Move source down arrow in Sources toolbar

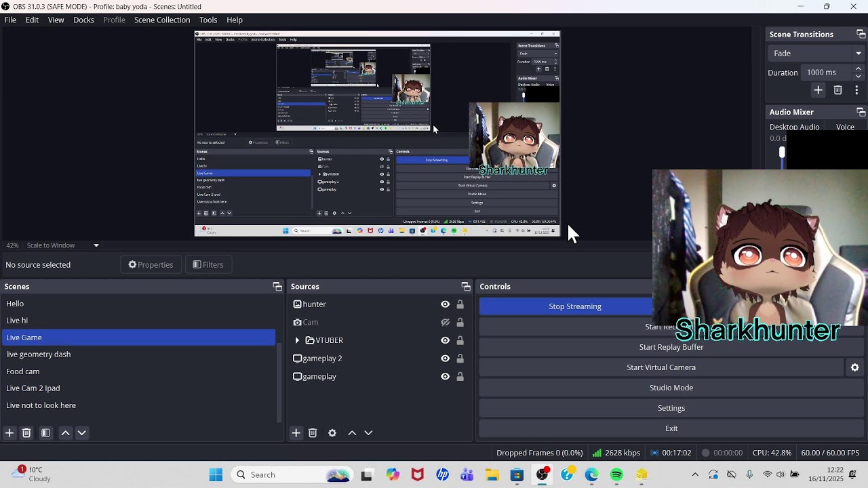point(368,432)
